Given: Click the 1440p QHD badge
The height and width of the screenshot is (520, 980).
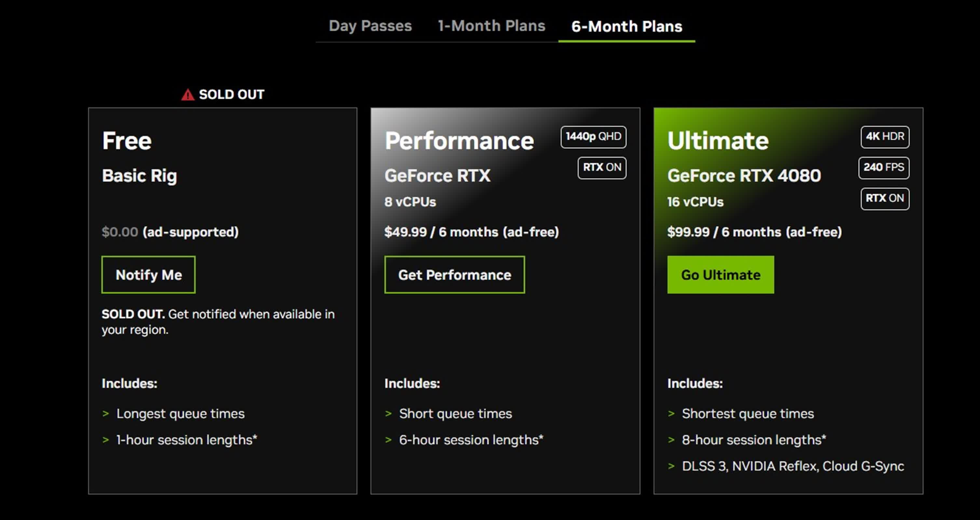Looking at the screenshot, I should [593, 136].
